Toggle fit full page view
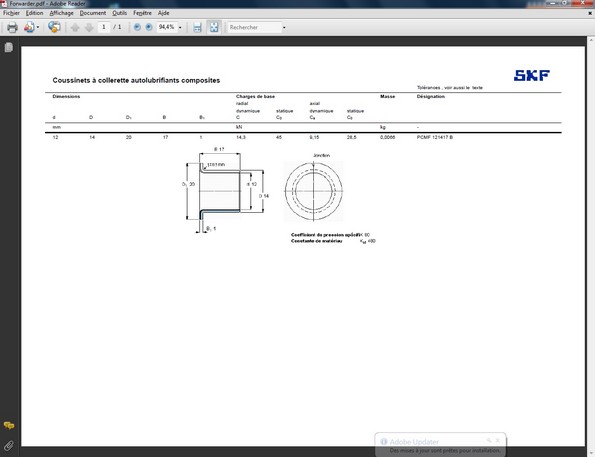 point(214,27)
